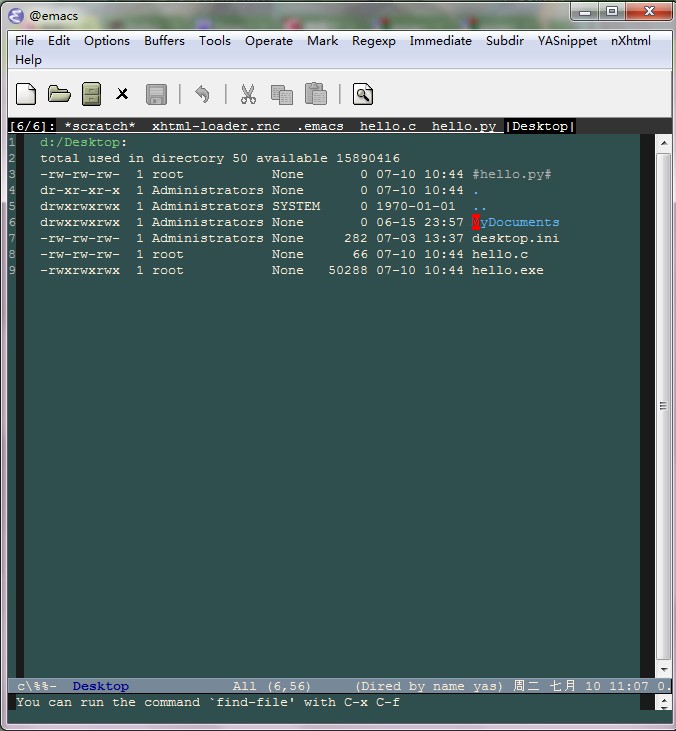Open the nXhtml menu
This screenshot has height=731, width=676.
630,41
